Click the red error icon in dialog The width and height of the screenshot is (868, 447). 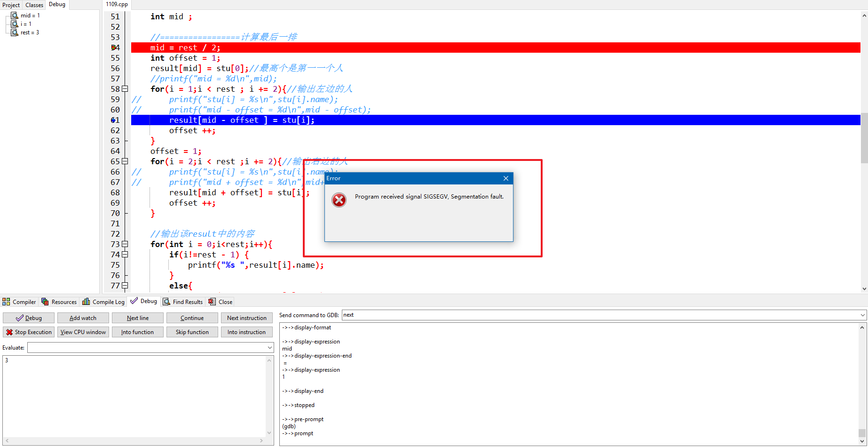coord(339,200)
